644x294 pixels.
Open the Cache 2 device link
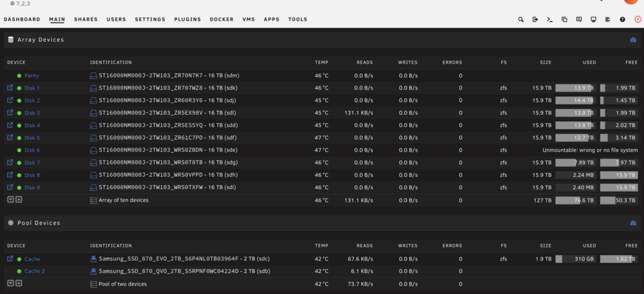click(35, 271)
